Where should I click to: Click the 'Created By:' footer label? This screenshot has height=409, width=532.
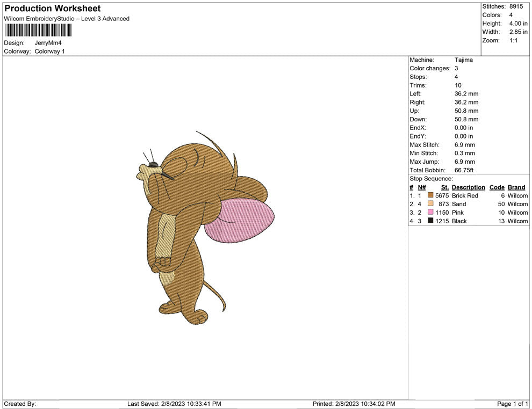[x=20, y=404]
